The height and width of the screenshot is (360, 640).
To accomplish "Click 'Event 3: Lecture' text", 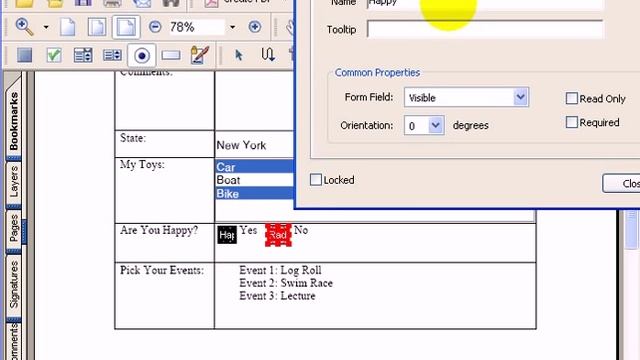I will (277, 296).
